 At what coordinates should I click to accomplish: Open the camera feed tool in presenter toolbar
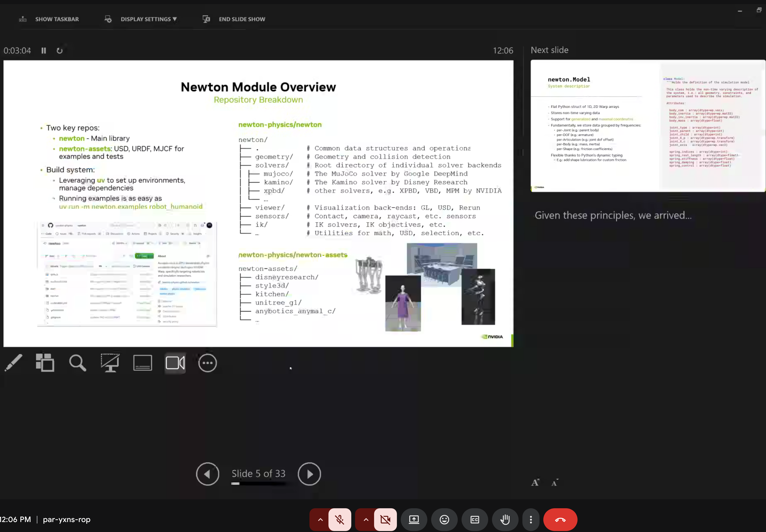[x=175, y=363]
